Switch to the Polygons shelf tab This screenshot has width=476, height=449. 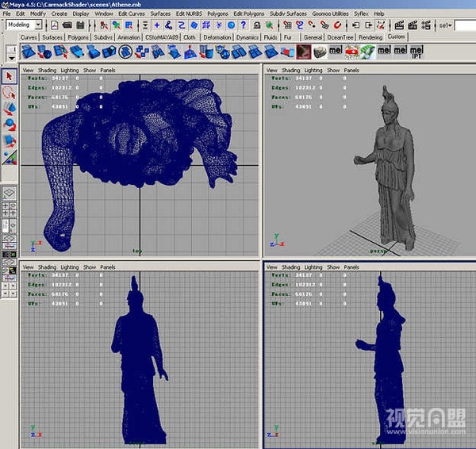tap(78, 37)
